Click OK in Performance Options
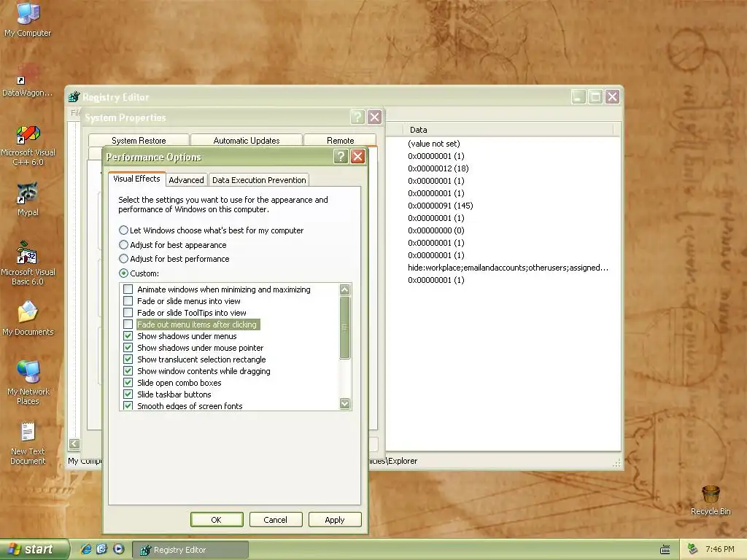The image size is (747, 560). point(216,519)
